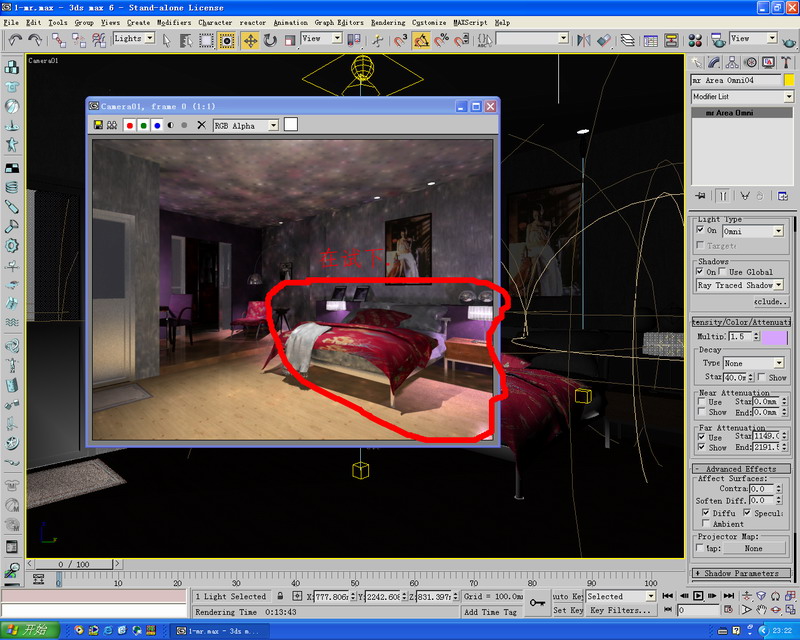Activate the Select and Rotate tool
800x640 pixels.
click(x=270, y=40)
